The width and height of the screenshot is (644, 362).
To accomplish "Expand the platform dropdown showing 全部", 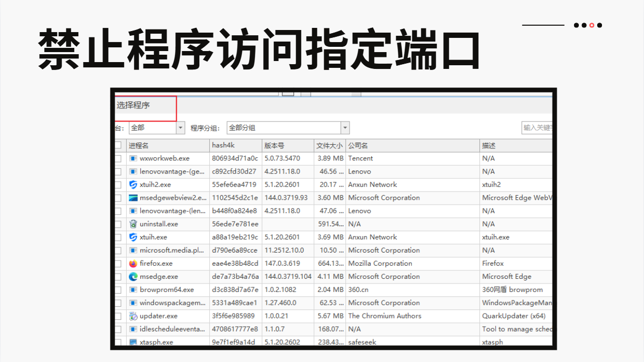I will coord(180,128).
